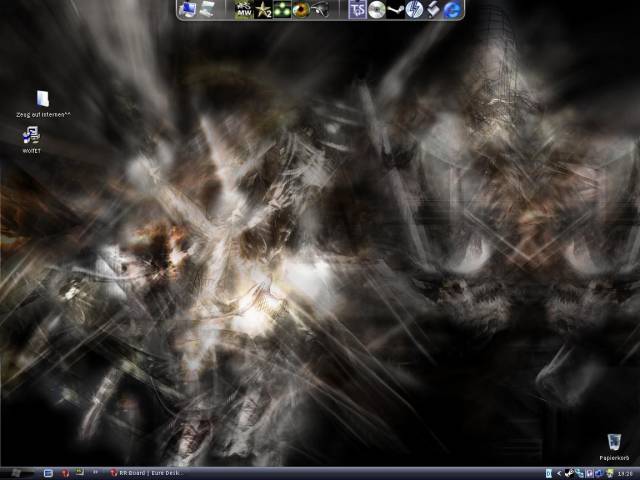Click the system clock in taskbar

[x=625, y=474]
